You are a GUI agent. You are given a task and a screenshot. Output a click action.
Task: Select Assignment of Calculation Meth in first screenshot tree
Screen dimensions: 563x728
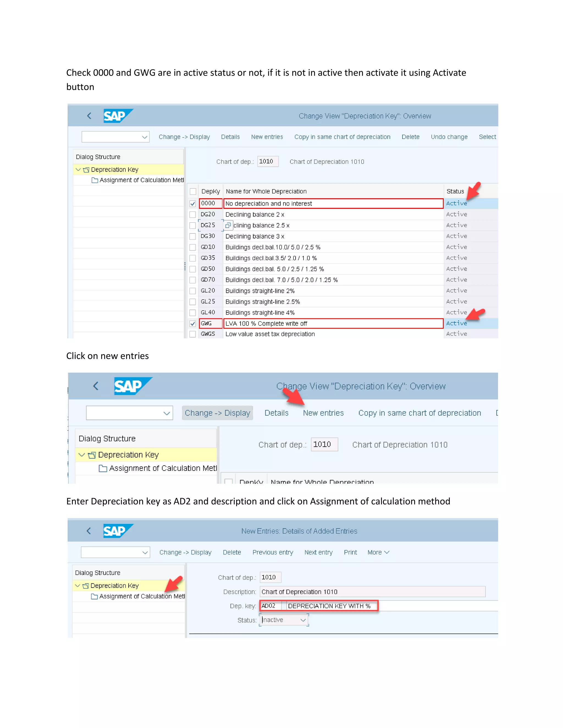click(142, 180)
